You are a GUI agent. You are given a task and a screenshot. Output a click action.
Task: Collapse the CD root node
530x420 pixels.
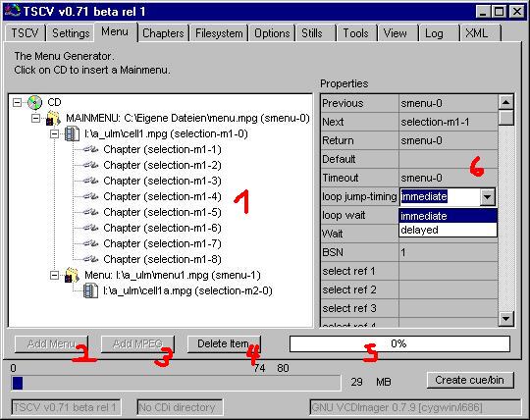click(17, 102)
